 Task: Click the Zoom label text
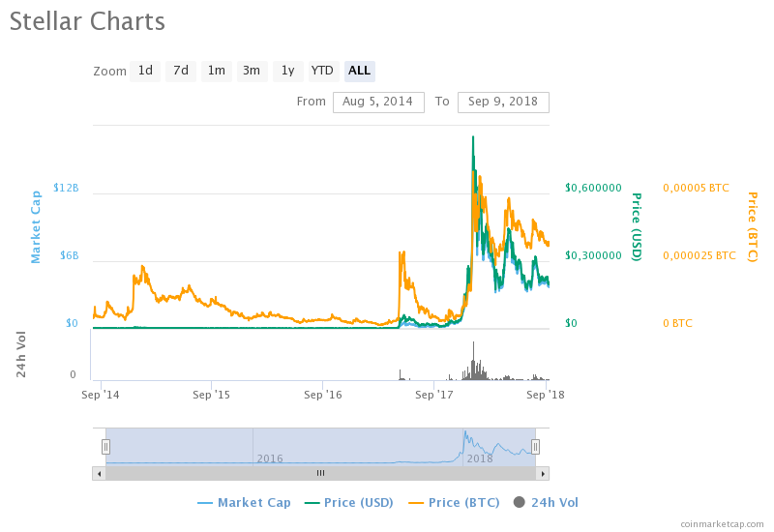point(109,72)
